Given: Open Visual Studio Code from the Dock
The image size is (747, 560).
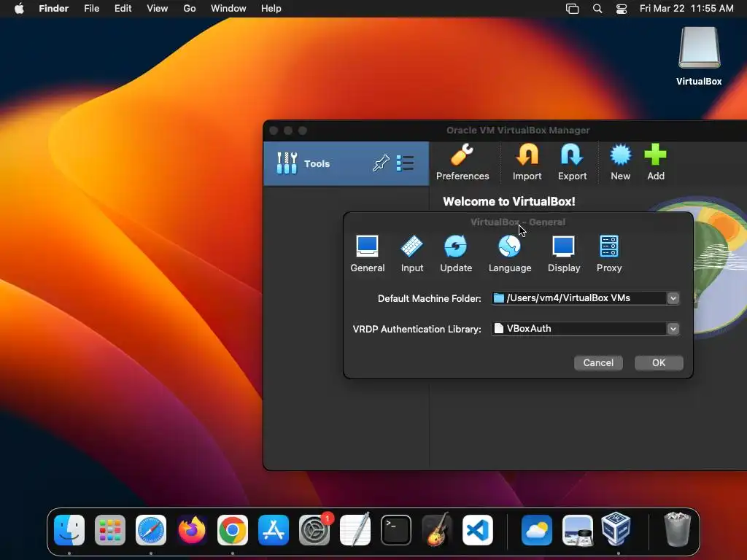Looking at the screenshot, I should click(x=478, y=530).
